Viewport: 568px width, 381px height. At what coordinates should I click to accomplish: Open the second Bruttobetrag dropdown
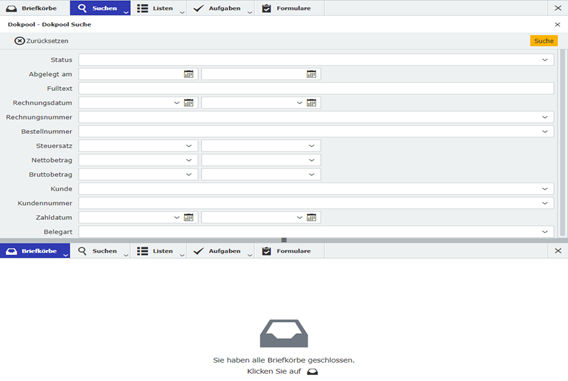311,175
